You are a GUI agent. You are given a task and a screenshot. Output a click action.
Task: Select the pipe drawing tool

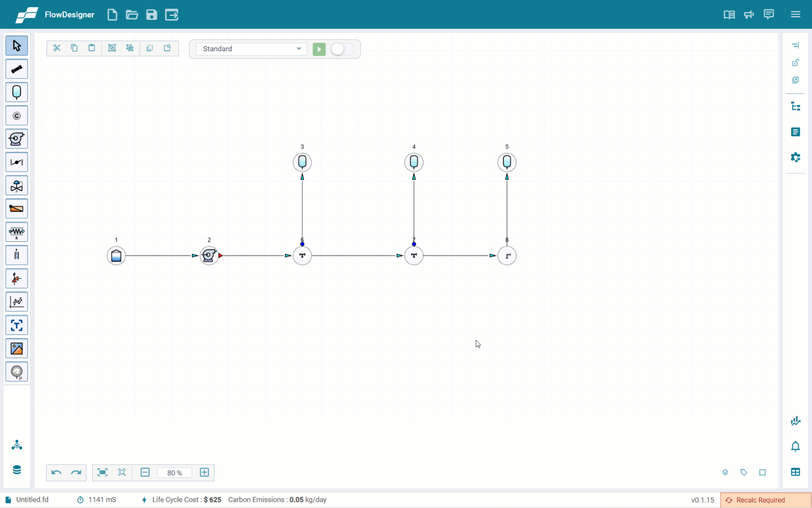(16, 69)
